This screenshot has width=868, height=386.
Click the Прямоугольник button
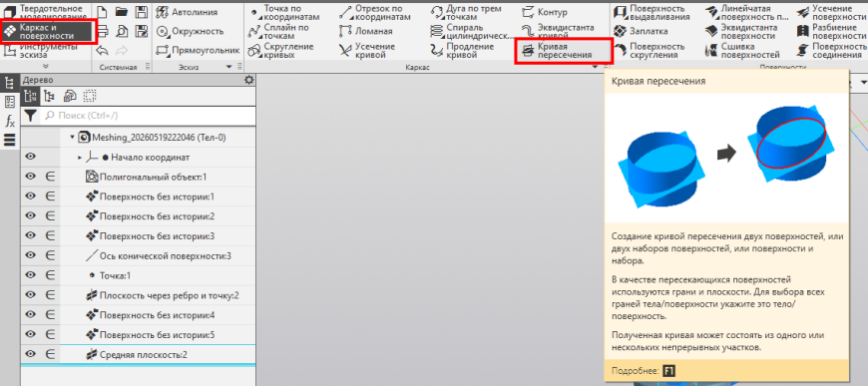tap(198, 51)
